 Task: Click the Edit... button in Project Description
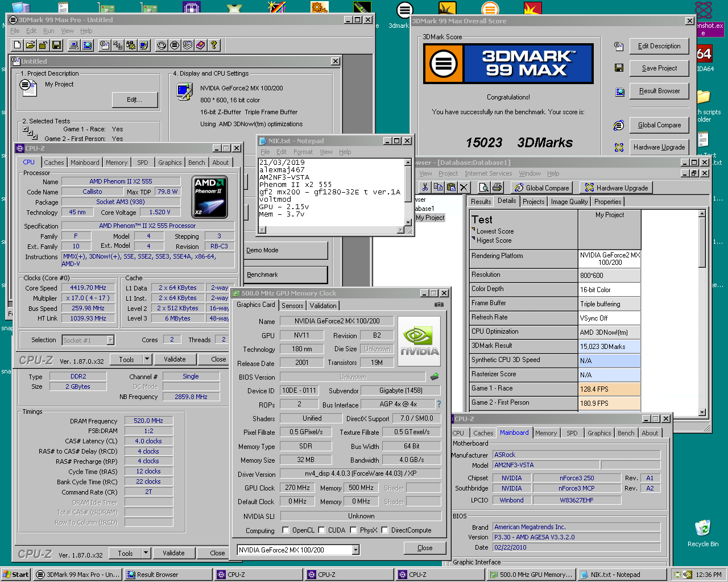pyautogui.click(x=135, y=99)
